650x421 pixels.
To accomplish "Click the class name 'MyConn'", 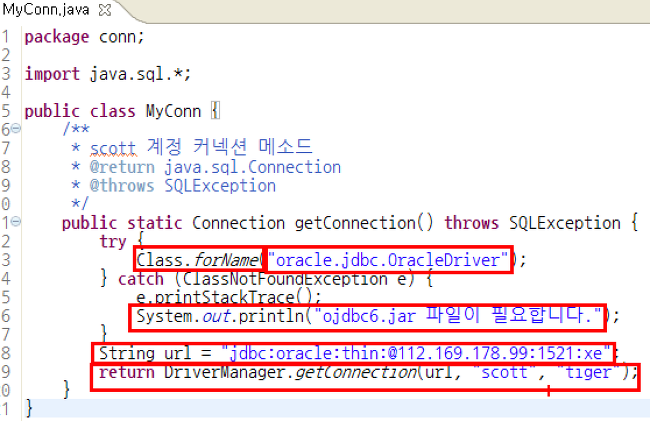I will coord(173,111).
